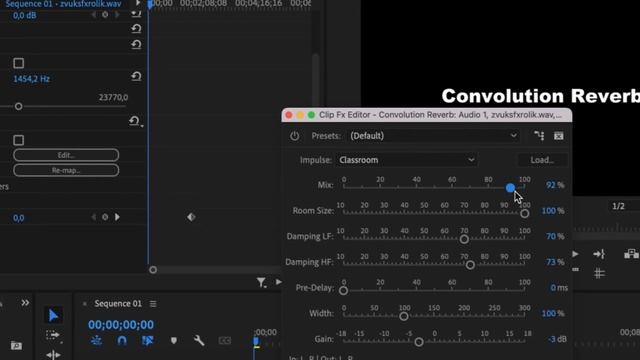Screen dimensions: 640x360
Task: Click the Lift icon in the Program monitor
Action: coord(631,254)
